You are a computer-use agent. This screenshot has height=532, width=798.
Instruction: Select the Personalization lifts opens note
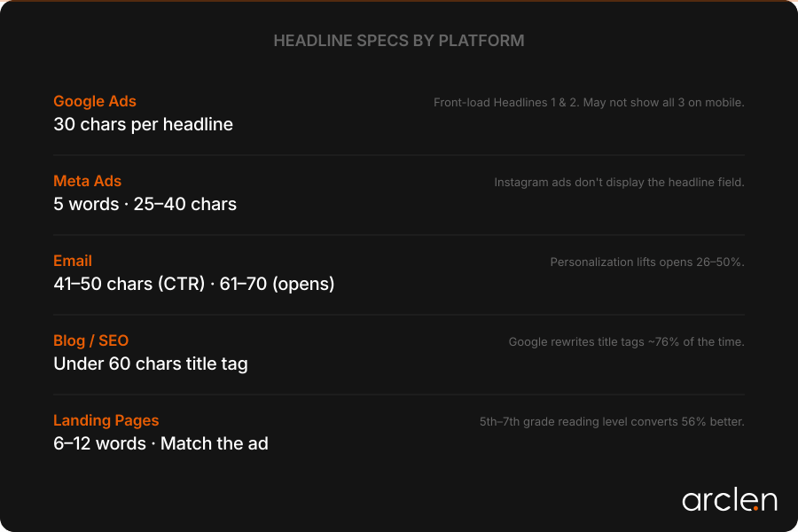tap(647, 262)
